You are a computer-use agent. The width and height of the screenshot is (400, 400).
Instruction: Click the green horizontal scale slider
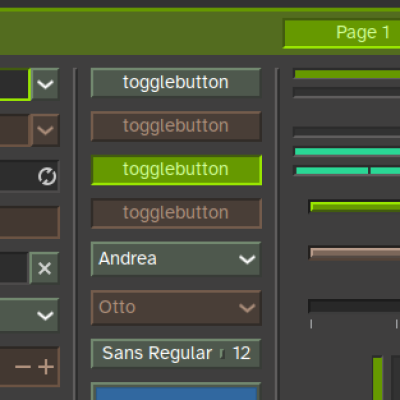(355, 207)
